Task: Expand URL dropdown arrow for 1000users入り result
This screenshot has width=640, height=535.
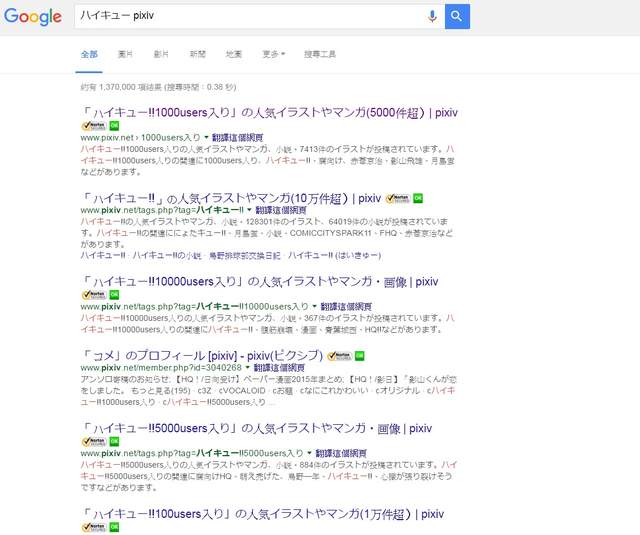Action: 206,138
